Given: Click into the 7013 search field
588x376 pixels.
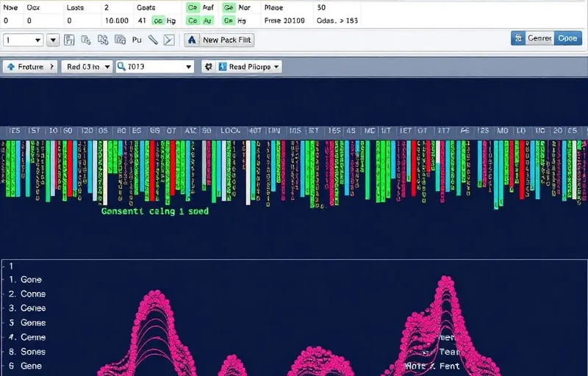Looking at the screenshot, I should click(x=155, y=67).
